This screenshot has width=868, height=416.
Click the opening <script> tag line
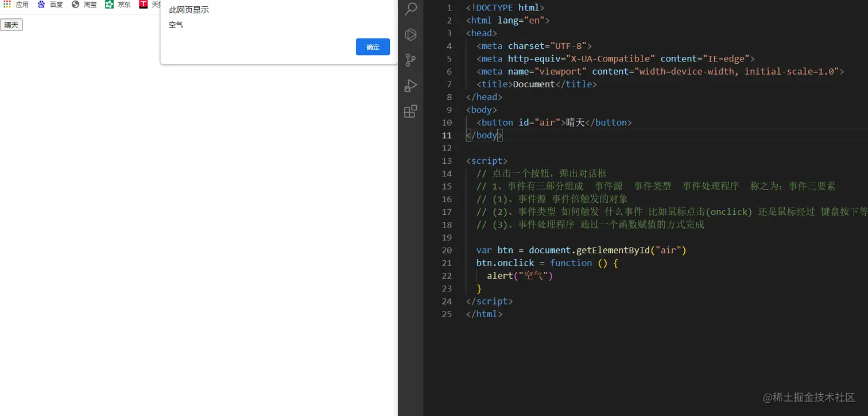click(487, 161)
